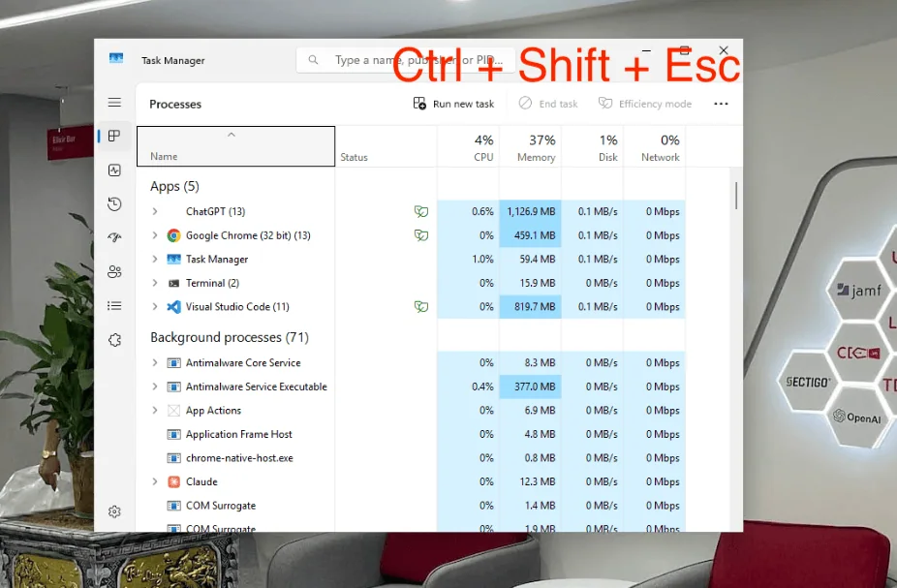897x588 pixels.
Task: Open the Startup apps sidebar icon
Action: click(114, 237)
